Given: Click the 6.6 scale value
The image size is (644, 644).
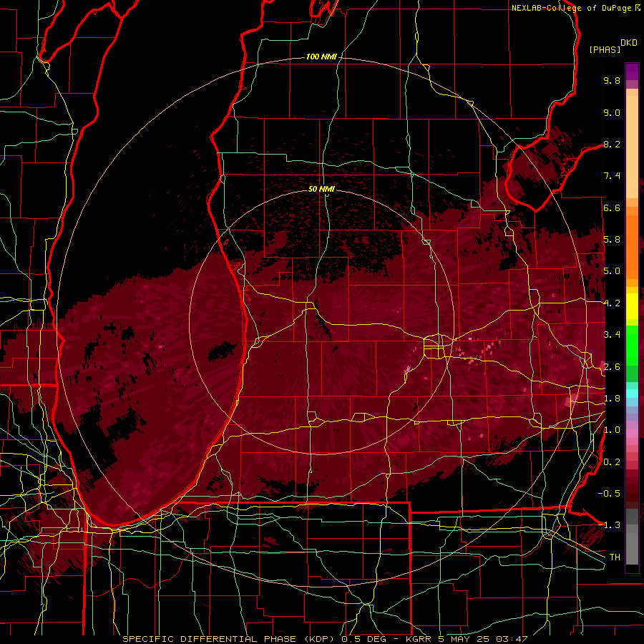Looking at the screenshot, I should coord(612,208).
